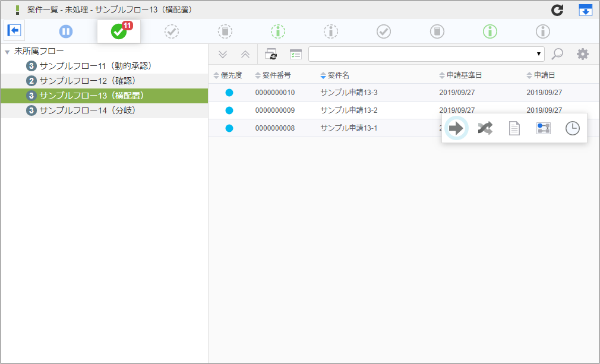600x364 pixels.
Task: Open the case details document icon
Action: (x=514, y=128)
